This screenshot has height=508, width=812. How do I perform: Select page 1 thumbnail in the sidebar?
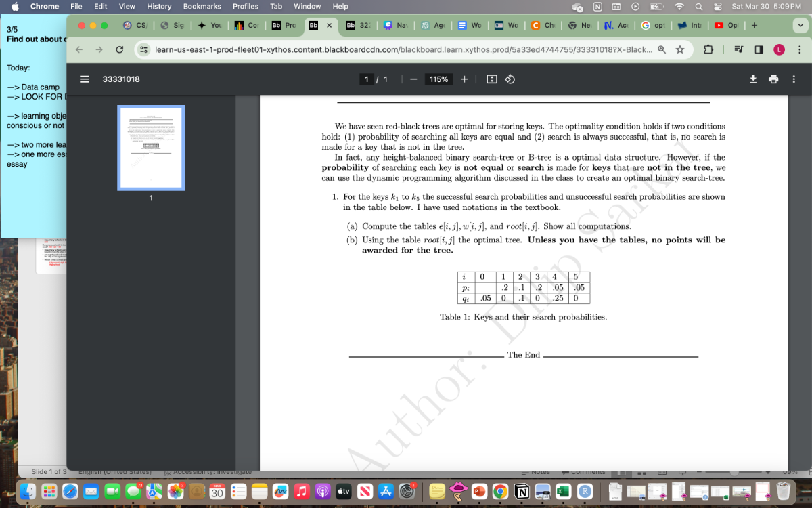pyautogui.click(x=151, y=148)
